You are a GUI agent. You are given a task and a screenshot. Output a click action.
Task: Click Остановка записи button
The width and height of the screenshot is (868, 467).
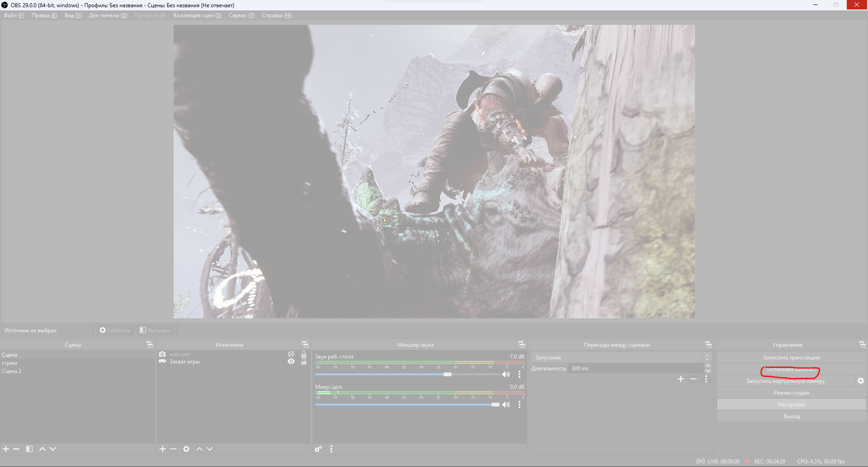click(x=791, y=369)
